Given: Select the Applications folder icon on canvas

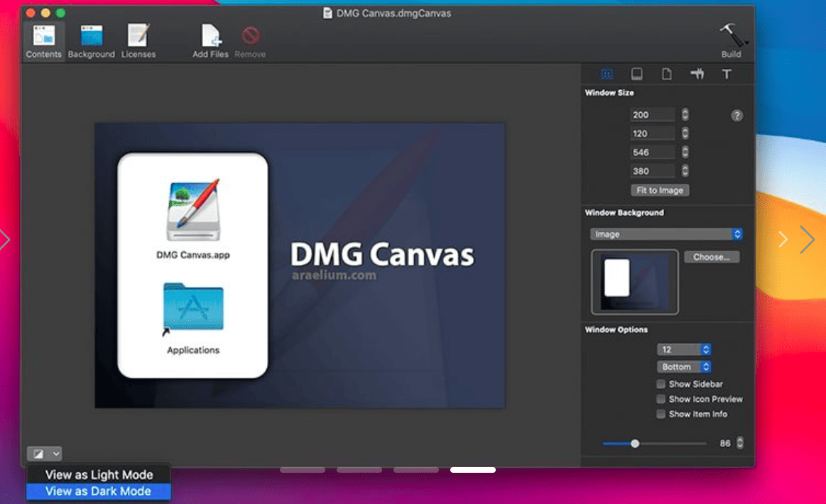Looking at the screenshot, I should [x=193, y=308].
